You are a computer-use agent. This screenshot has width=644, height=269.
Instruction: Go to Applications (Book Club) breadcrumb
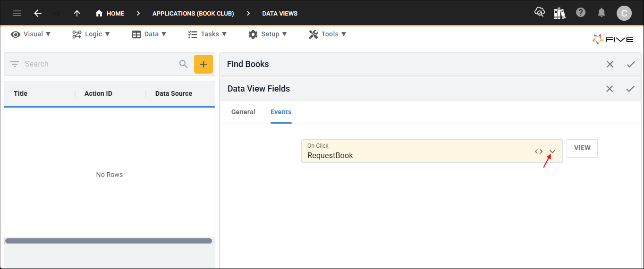point(193,13)
